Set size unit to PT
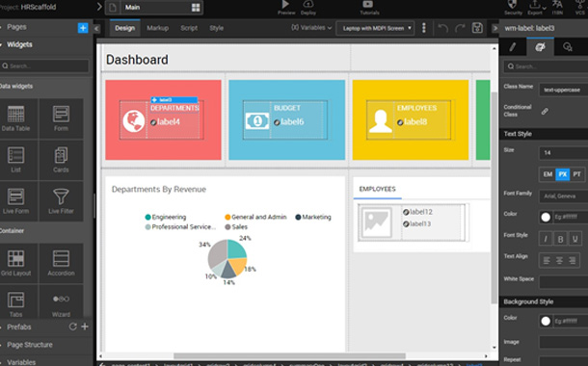Screen dimensions: 588x366 tap(576, 174)
